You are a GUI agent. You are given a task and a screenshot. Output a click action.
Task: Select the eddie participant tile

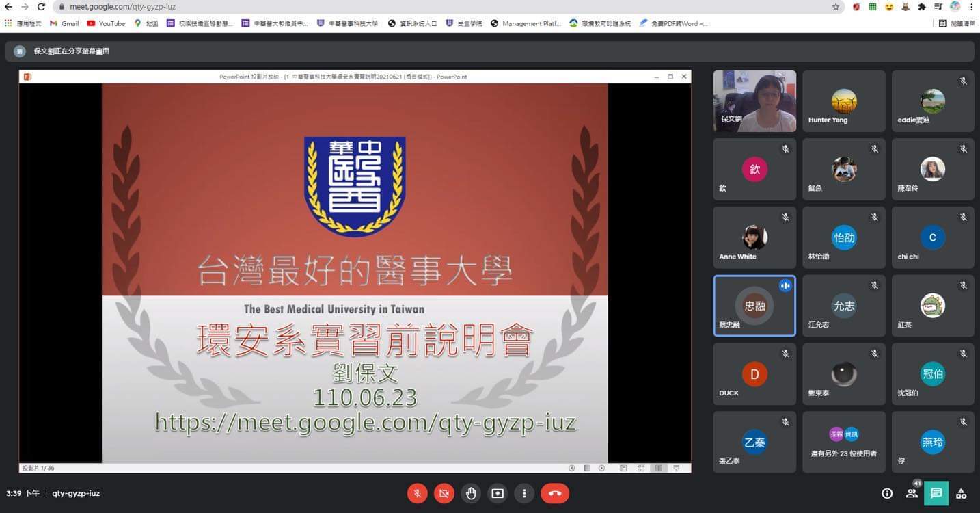point(933,101)
